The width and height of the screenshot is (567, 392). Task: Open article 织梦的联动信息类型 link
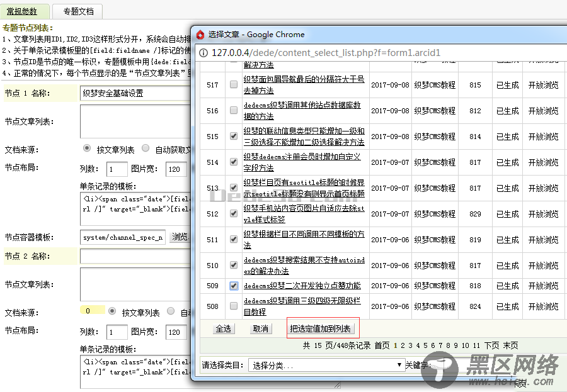[x=304, y=136]
